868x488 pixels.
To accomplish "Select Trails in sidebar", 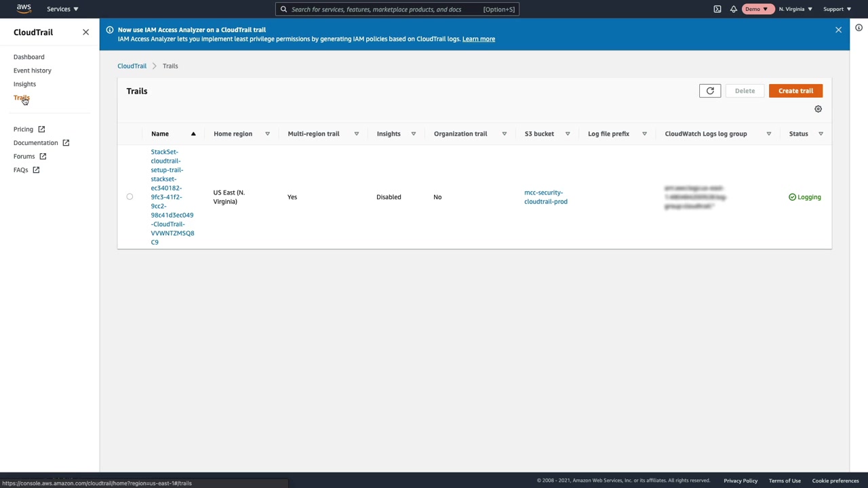I will [22, 98].
